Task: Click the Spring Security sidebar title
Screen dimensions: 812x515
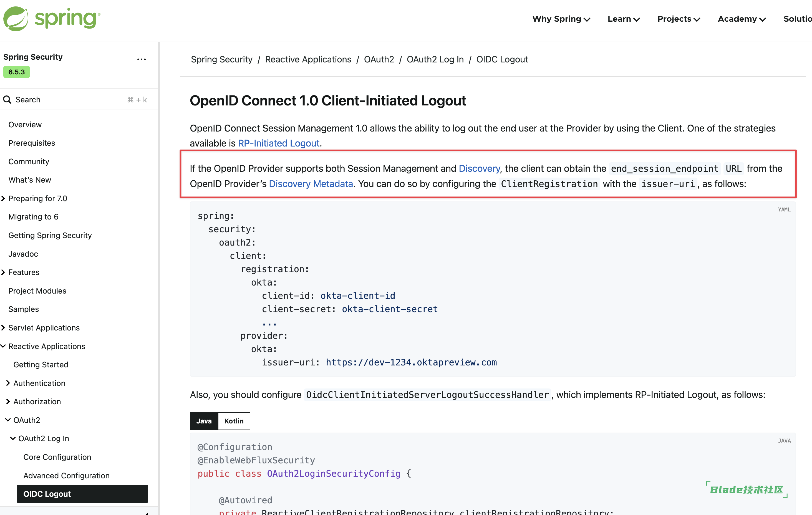Action: [33, 57]
